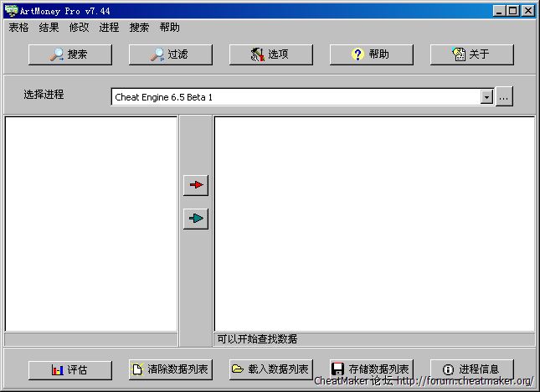Open the 关于 (About) button
Image resolution: width=540 pixels, height=392 pixels.
(x=471, y=54)
